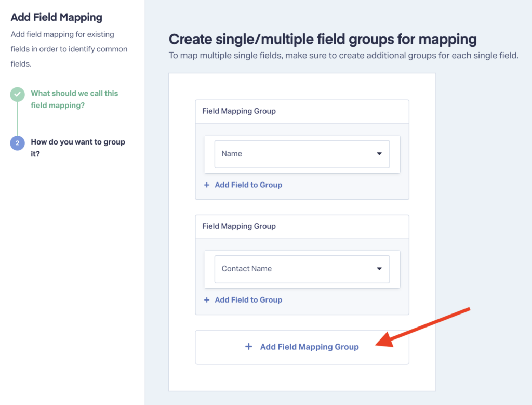Change the selected Name field value
532x405 pixels.
(301, 154)
